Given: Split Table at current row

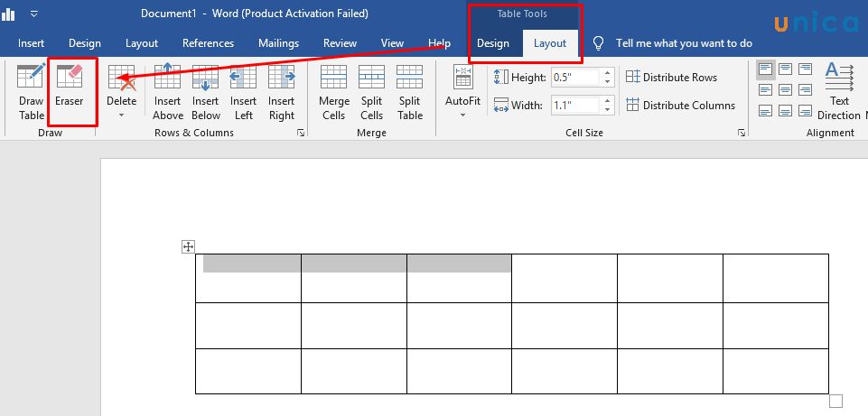Looking at the screenshot, I should 409,93.
